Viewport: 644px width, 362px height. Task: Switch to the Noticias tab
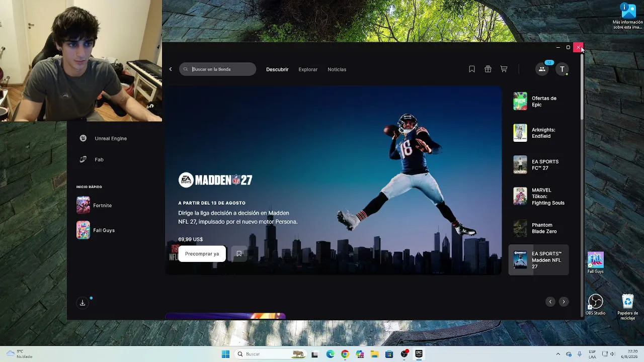[337, 69]
